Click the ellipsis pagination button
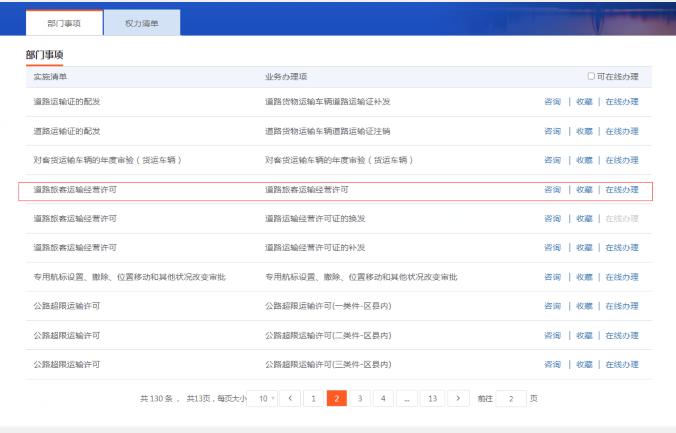This screenshot has width=676, height=433. click(x=407, y=398)
